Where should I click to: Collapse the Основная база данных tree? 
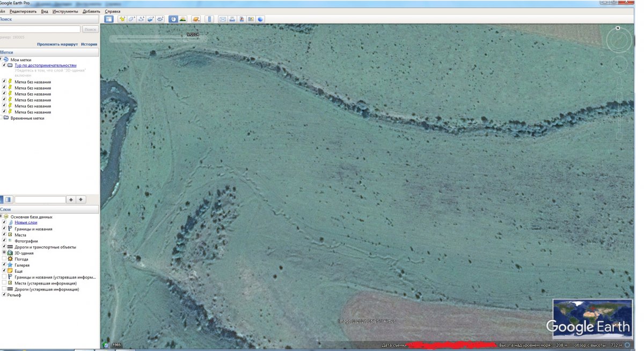(1, 217)
